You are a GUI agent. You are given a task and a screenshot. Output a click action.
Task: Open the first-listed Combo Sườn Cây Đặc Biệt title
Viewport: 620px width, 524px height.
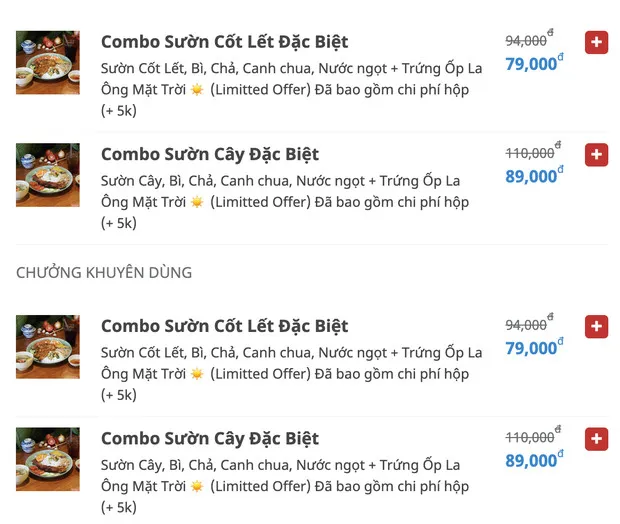pyautogui.click(x=210, y=154)
